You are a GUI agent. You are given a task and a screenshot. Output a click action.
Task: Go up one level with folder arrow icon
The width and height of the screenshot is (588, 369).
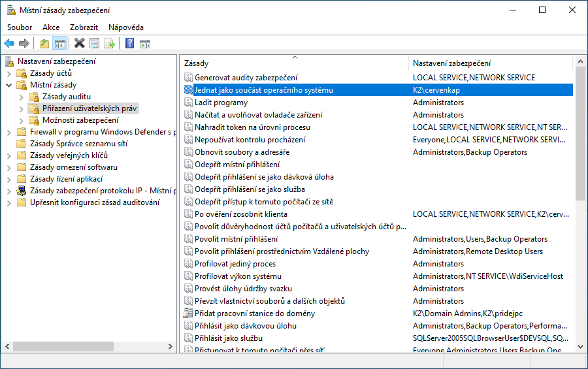[x=44, y=44]
